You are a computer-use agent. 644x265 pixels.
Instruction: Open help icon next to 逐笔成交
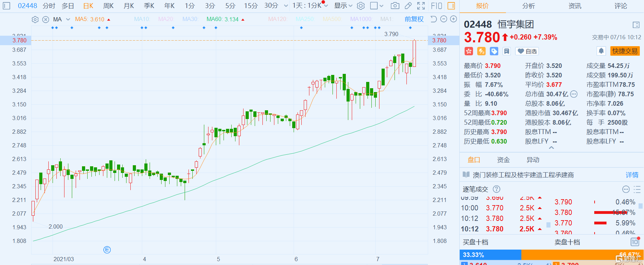coord(496,189)
